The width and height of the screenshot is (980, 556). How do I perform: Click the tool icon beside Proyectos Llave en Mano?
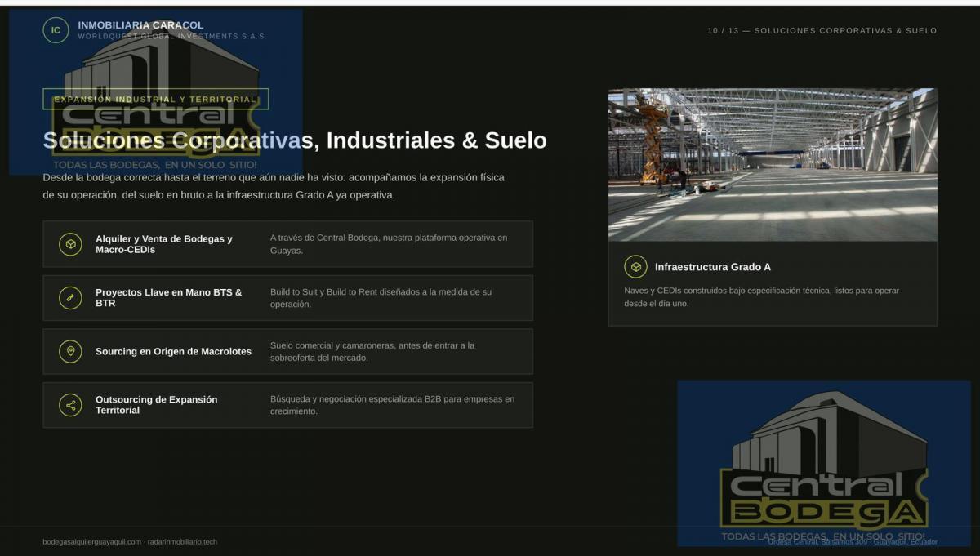pos(71,298)
